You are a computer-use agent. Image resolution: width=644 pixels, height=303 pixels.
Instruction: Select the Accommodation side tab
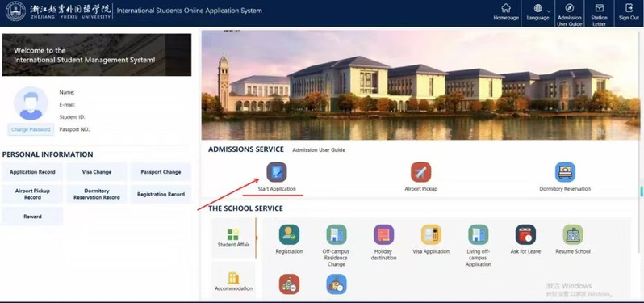coord(233,282)
